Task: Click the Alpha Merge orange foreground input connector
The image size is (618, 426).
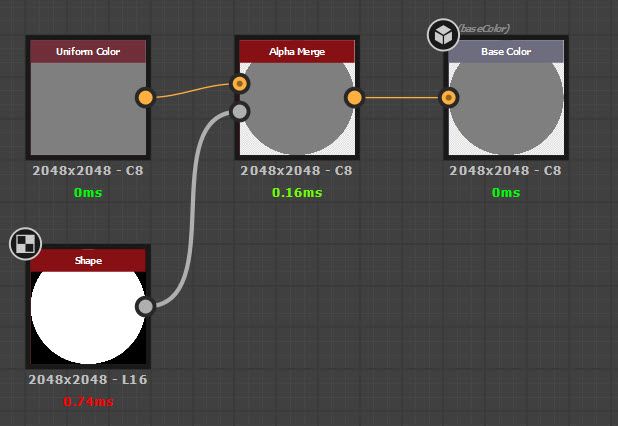Action: click(x=240, y=84)
